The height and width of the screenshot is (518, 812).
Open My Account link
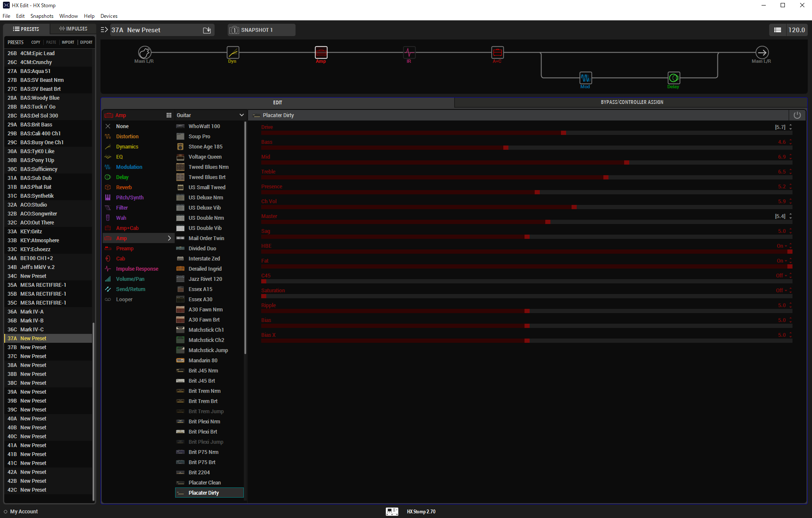[24, 512]
